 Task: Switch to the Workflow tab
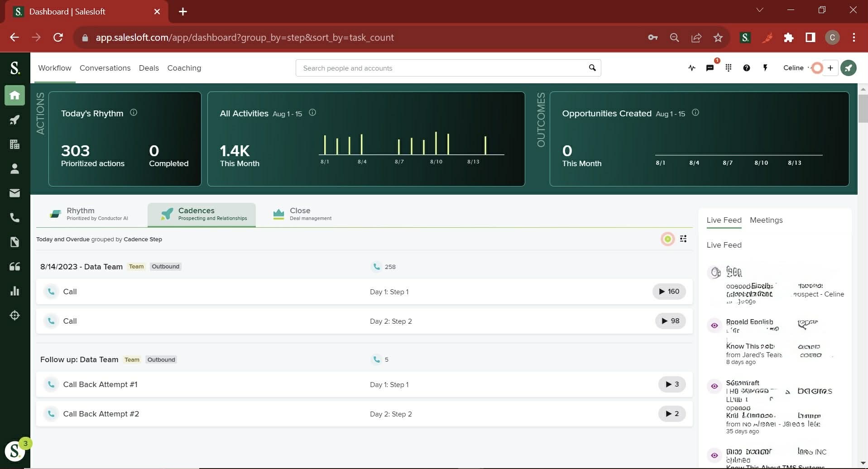[x=55, y=68]
